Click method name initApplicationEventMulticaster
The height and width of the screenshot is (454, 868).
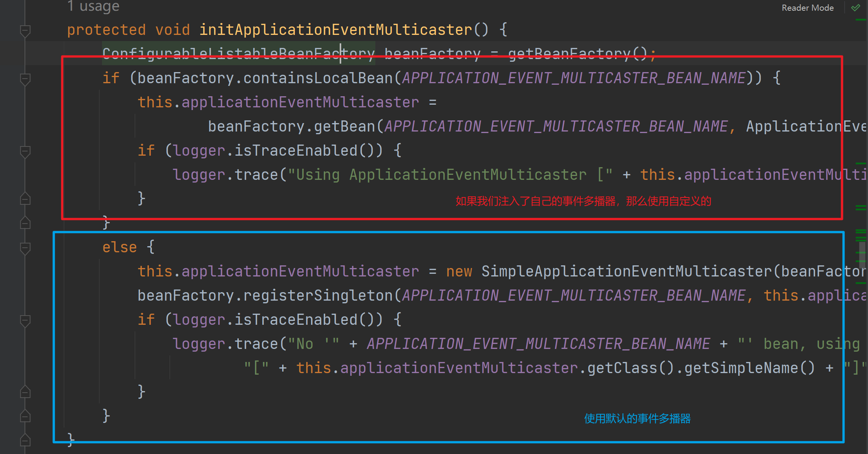336,30
